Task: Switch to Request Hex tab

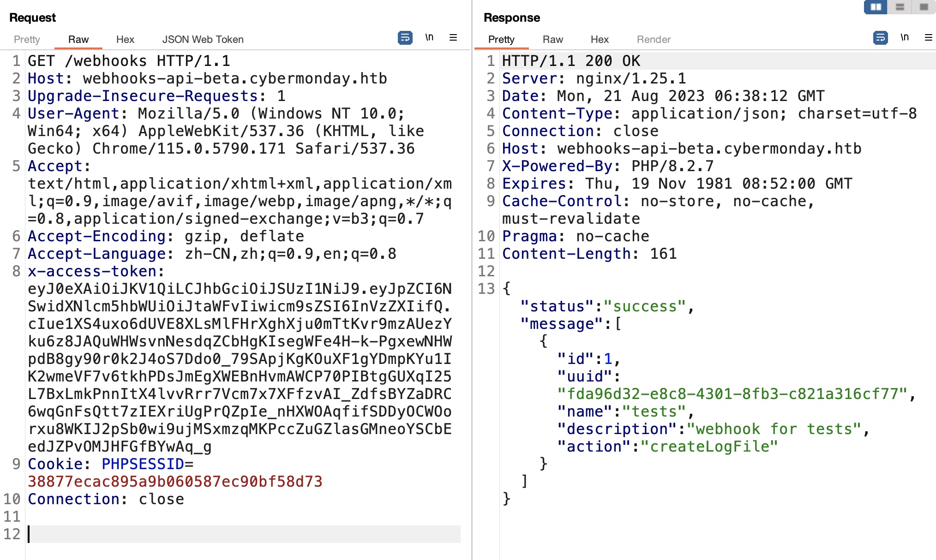Action: pos(125,39)
